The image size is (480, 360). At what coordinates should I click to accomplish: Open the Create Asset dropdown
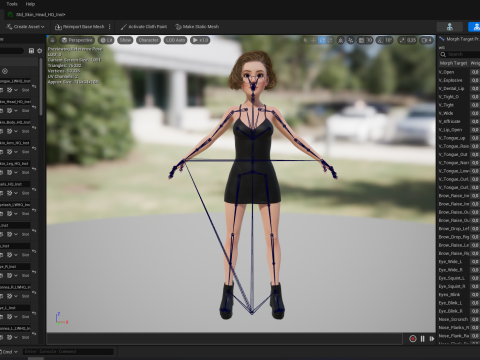tap(25, 27)
